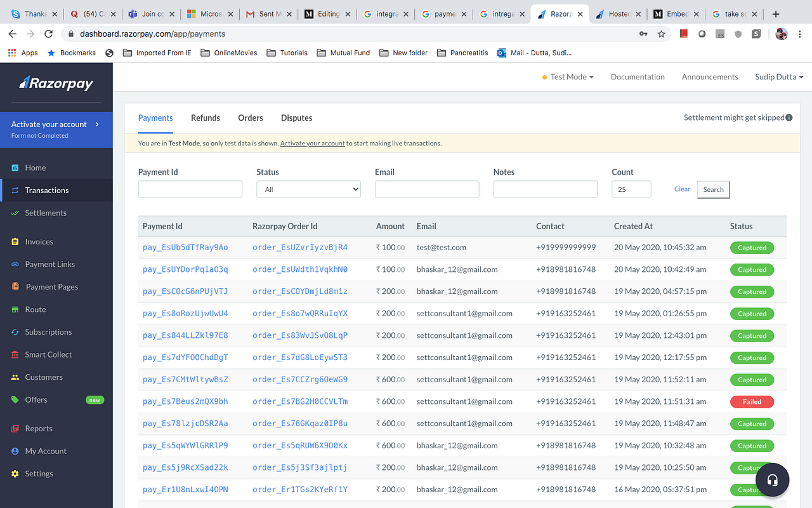Click settlement info icon
812x508 pixels.
(x=789, y=117)
